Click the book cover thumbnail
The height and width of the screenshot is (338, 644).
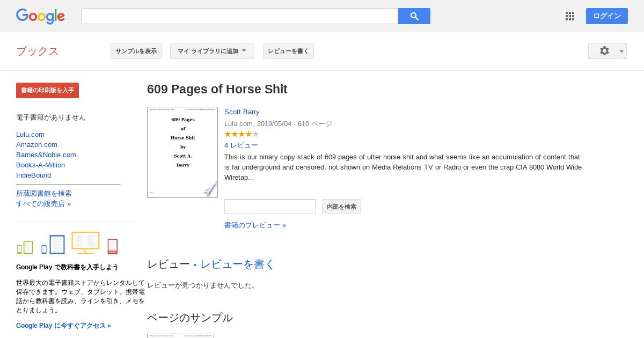point(182,152)
